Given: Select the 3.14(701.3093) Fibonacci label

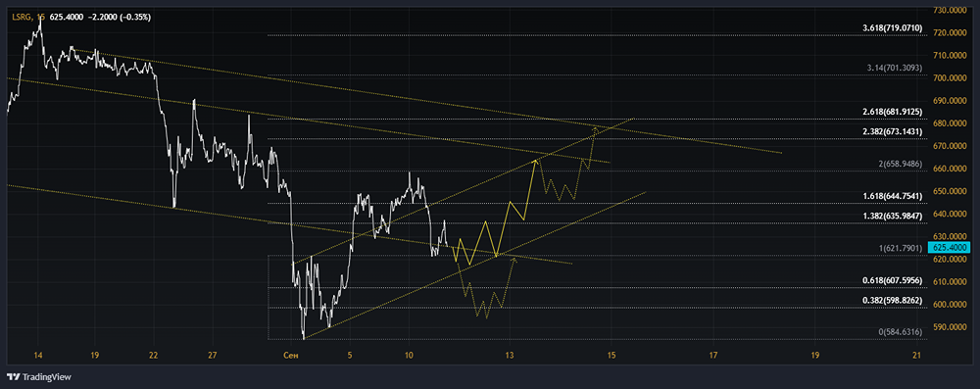Looking at the screenshot, I should 895,68.
